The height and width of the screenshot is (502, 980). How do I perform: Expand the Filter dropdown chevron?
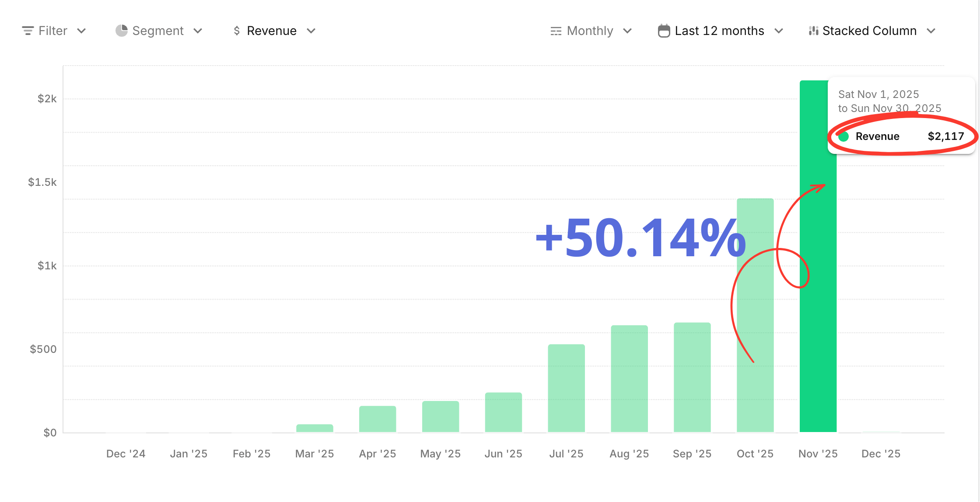tap(81, 31)
